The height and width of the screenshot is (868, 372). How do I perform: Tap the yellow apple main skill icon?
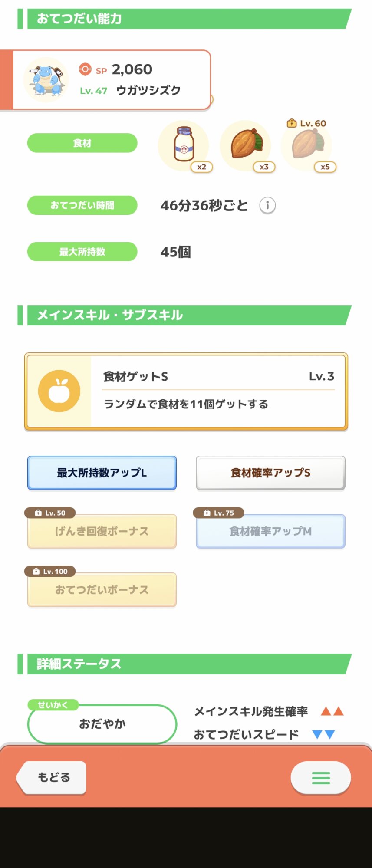[x=59, y=391]
